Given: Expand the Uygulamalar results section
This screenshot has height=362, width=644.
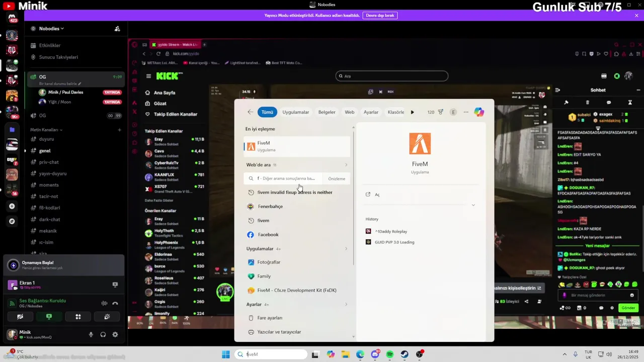Looking at the screenshot, I should coord(346,249).
